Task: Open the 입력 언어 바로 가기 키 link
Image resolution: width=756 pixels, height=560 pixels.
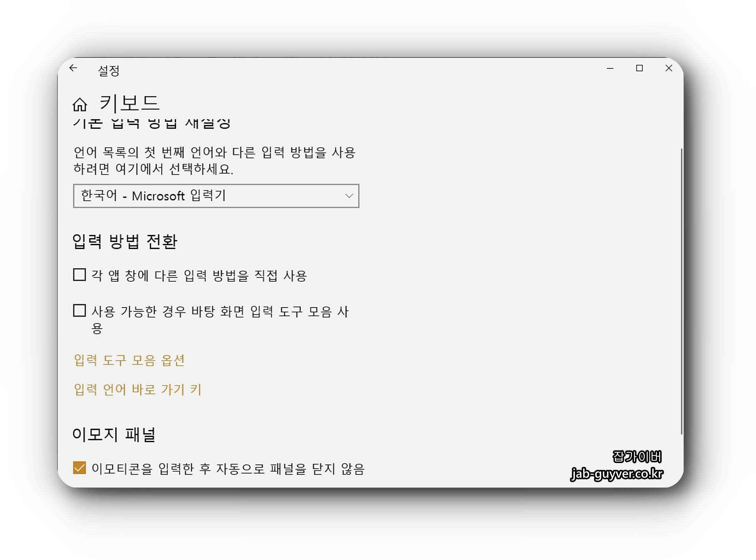Action: [x=138, y=389]
